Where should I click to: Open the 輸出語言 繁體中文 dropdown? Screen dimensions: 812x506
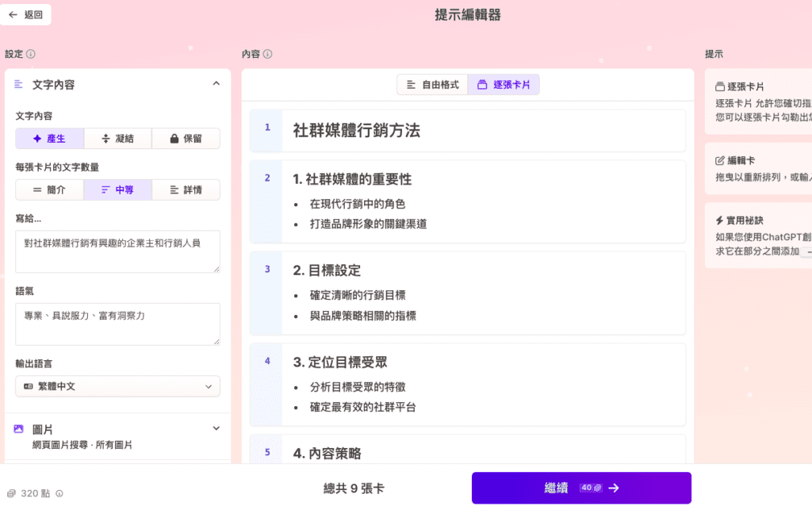pos(117,386)
